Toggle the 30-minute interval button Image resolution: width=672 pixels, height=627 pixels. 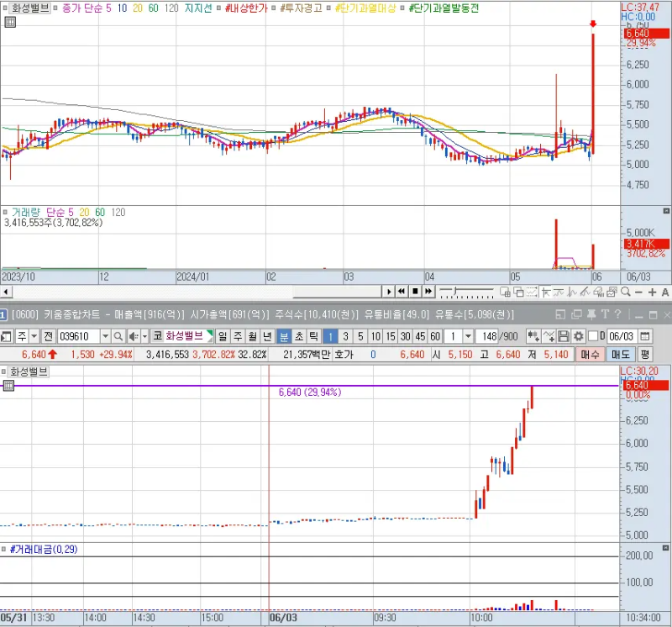(x=406, y=336)
